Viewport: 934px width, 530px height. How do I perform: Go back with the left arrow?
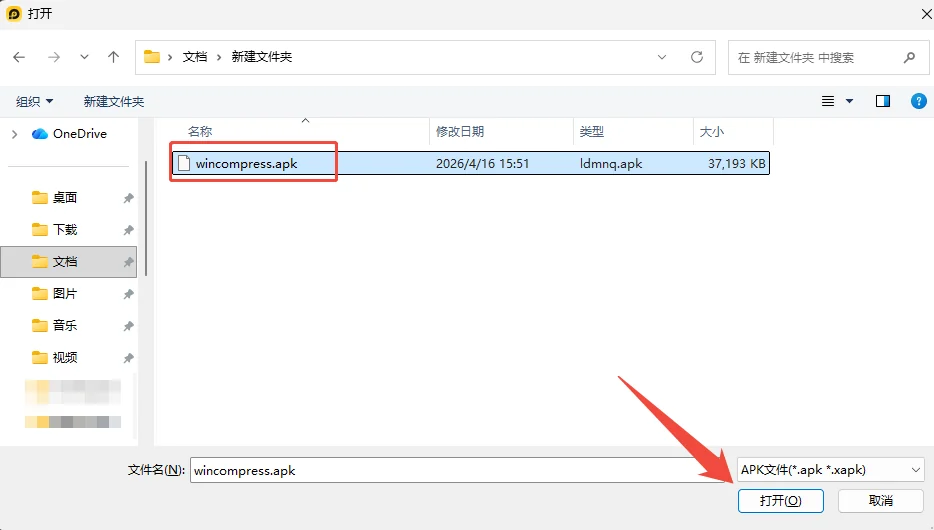(19, 57)
